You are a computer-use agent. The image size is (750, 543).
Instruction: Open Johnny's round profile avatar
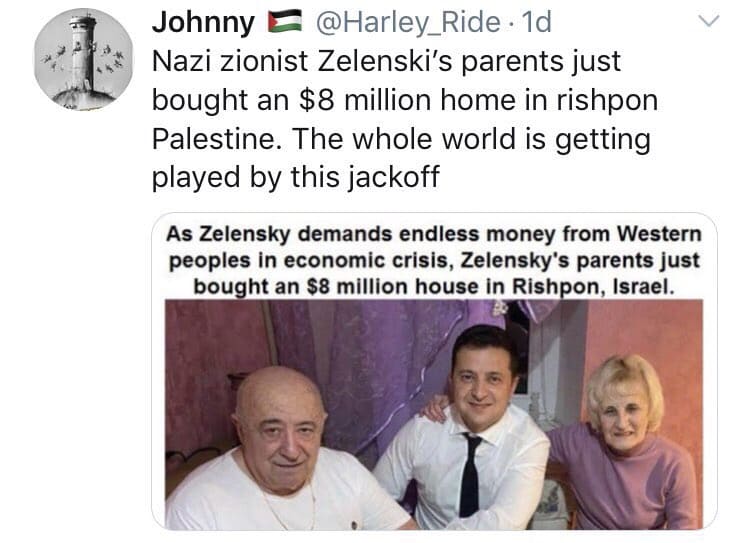pyautogui.click(x=84, y=59)
